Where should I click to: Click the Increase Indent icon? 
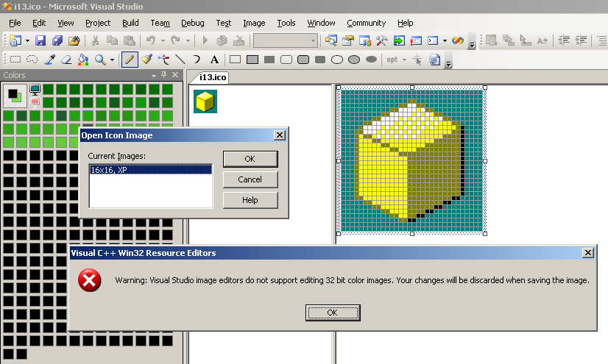click(x=581, y=40)
